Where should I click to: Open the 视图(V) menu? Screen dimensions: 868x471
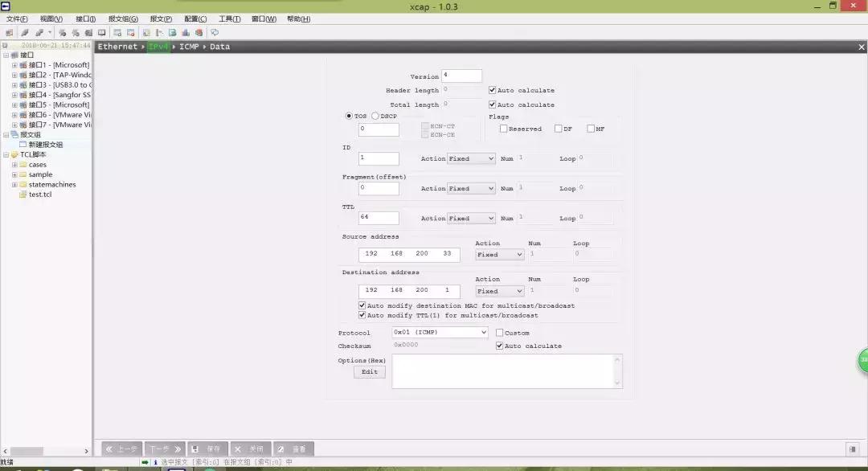coord(51,18)
